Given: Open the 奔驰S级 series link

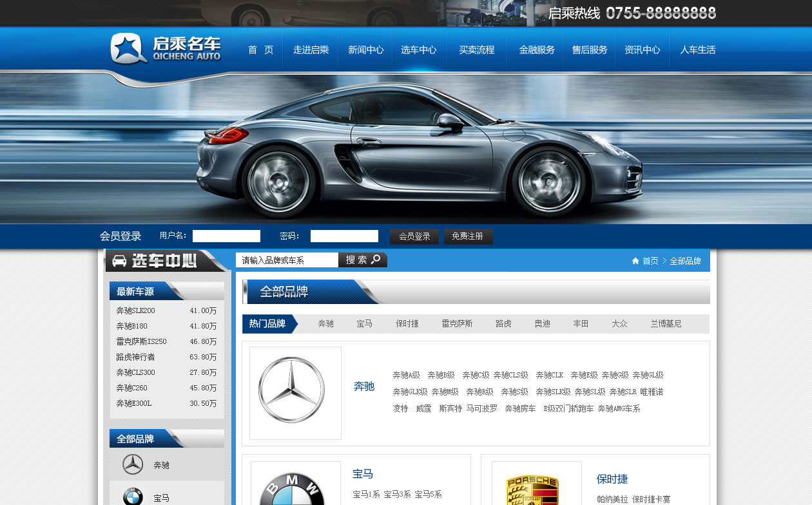Looking at the screenshot, I should [514, 392].
